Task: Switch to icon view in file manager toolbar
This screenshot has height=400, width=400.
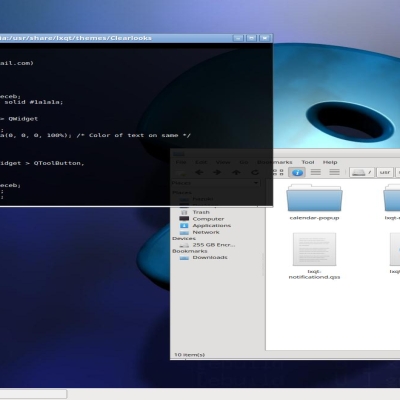Action: click(x=278, y=172)
